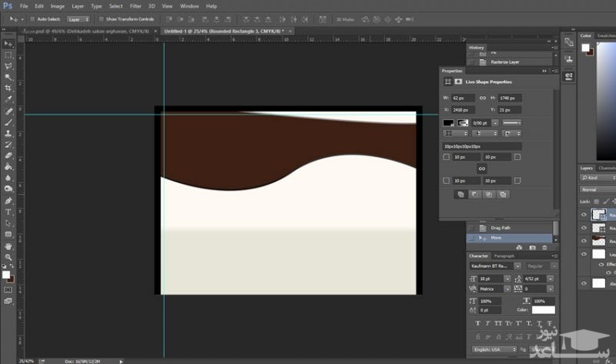Open the Kaufmann BT font family dropdown
The height and width of the screenshot is (364, 616).
489,265
